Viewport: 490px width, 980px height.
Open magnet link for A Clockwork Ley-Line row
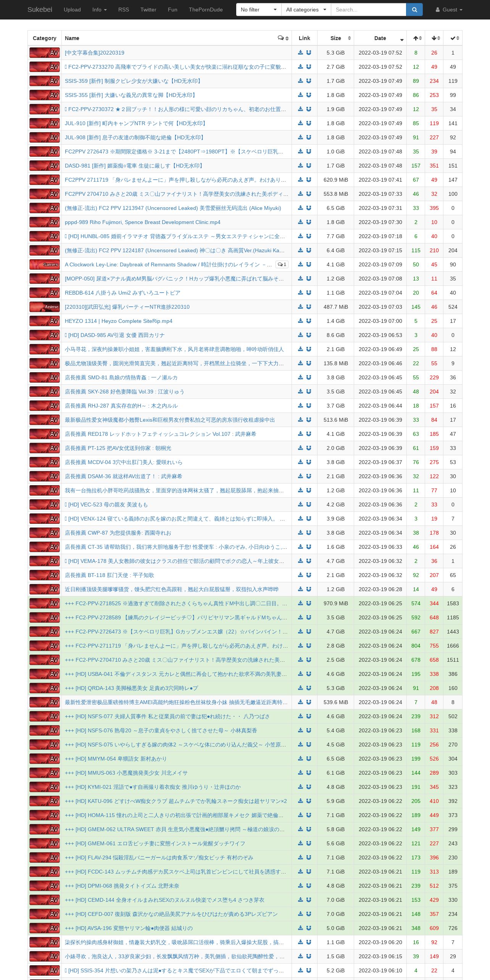pos(309,264)
